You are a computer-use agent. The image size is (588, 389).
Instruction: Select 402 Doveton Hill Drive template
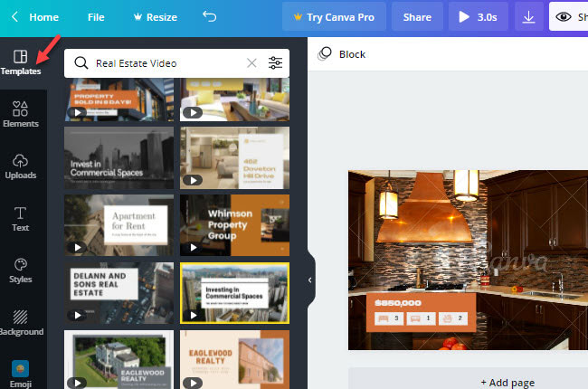235,157
